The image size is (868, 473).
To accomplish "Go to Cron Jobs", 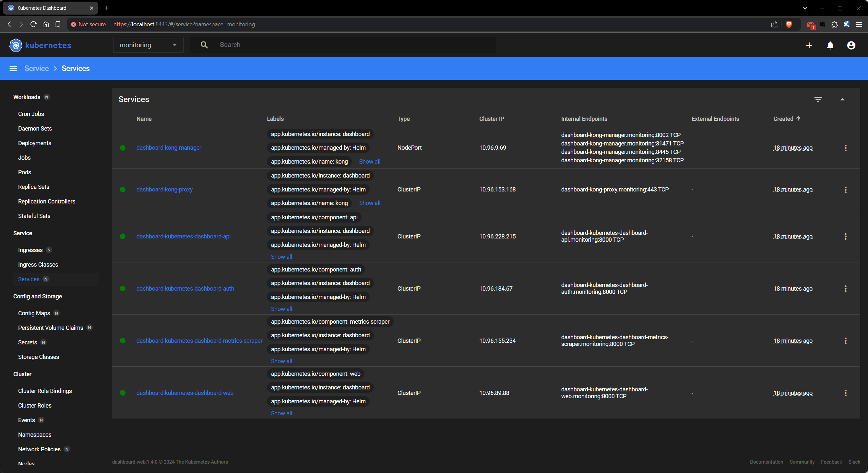I will [31, 114].
